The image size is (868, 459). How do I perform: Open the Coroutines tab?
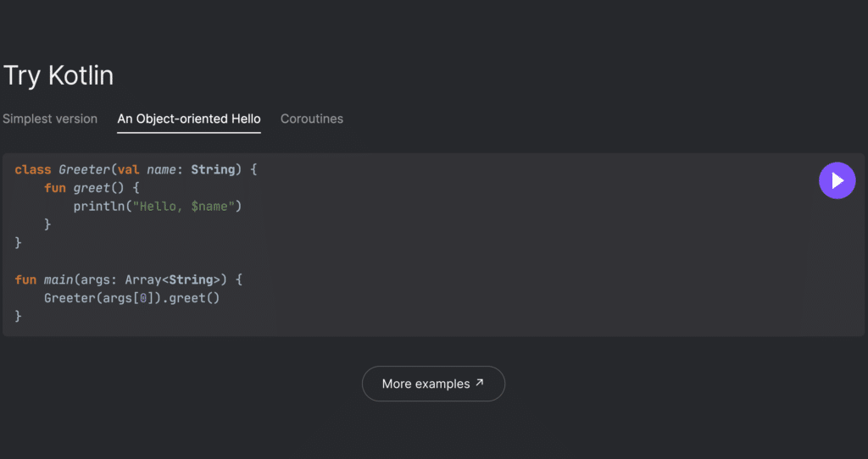point(312,119)
